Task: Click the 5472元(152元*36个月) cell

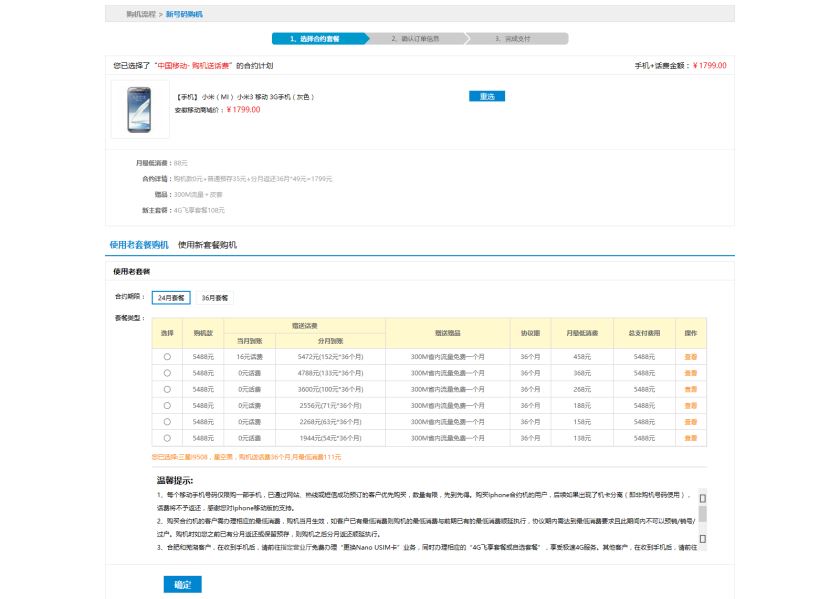Action: [x=331, y=357]
